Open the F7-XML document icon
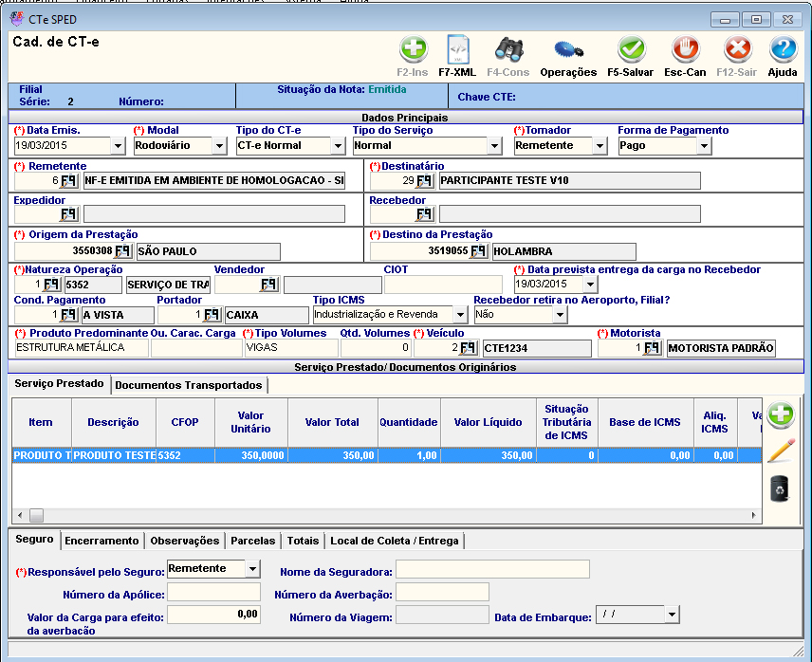The width and height of the screenshot is (812, 662). (457, 49)
